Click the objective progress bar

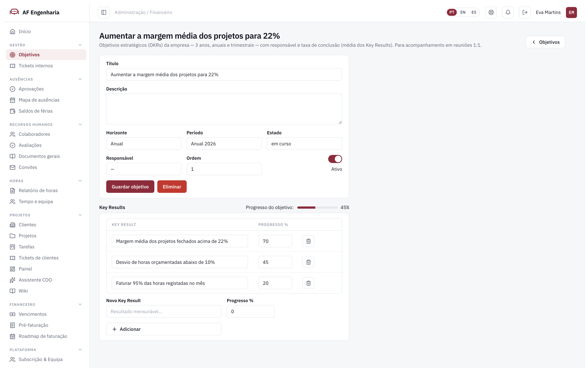click(x=317, y=207)
